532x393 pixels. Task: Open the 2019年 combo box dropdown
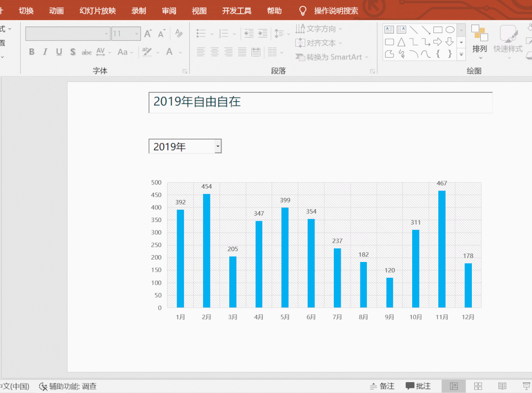pos(218,146)
